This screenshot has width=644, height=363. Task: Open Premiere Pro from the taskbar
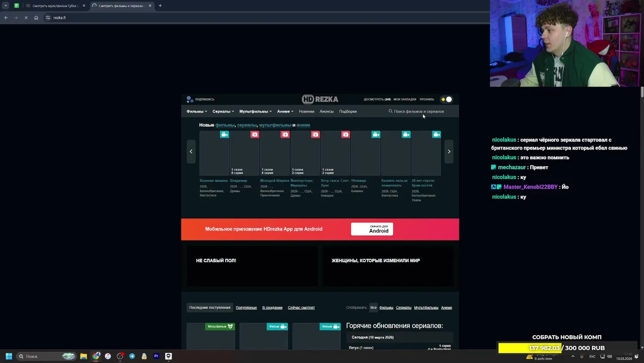pyautogui.click(x=156, y=356)
